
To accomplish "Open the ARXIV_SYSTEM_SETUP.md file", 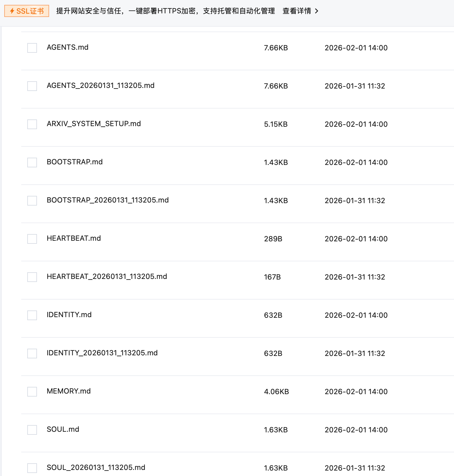I will (x=94, y=124).
